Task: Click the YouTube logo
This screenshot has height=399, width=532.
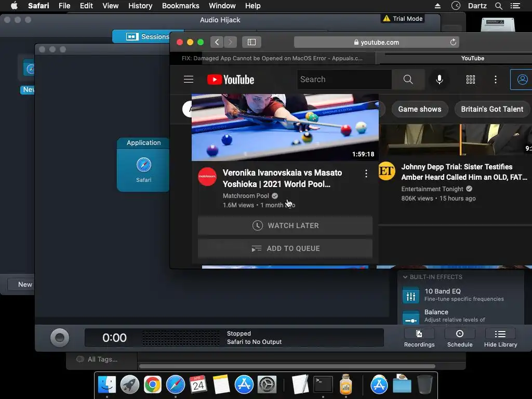Action: [231, 79]
